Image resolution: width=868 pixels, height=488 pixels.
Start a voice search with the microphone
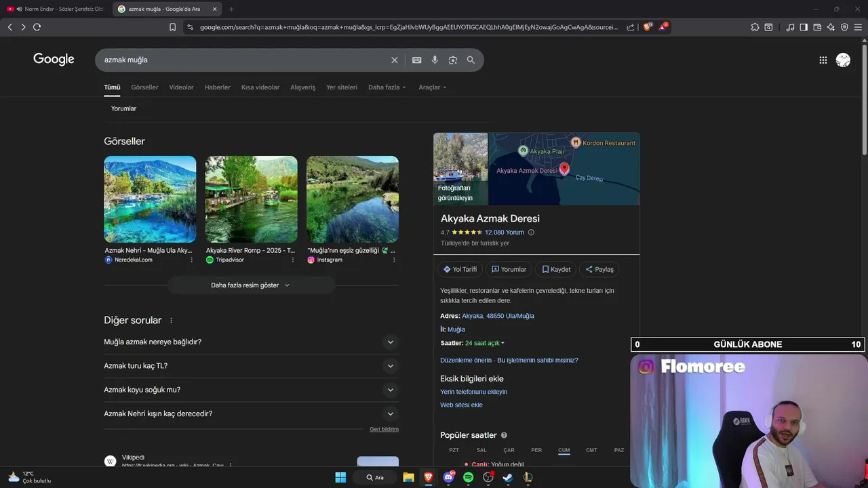point(435,60)
